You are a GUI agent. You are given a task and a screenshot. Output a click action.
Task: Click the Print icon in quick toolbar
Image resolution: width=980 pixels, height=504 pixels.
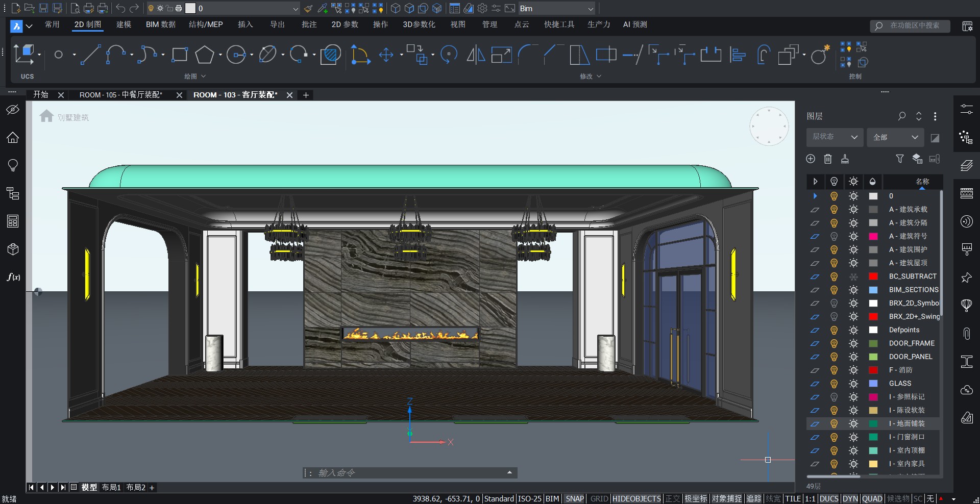point(89,8)
